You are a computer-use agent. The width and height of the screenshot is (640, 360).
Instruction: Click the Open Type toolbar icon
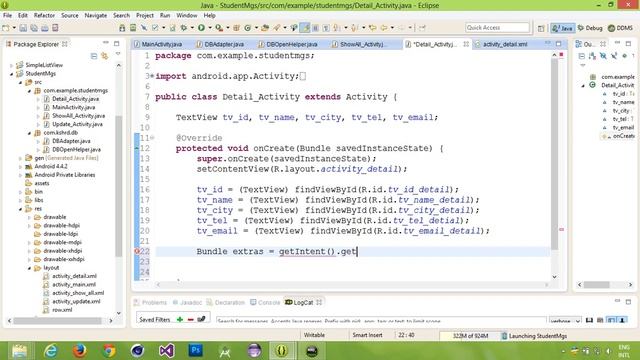(265, 28)
